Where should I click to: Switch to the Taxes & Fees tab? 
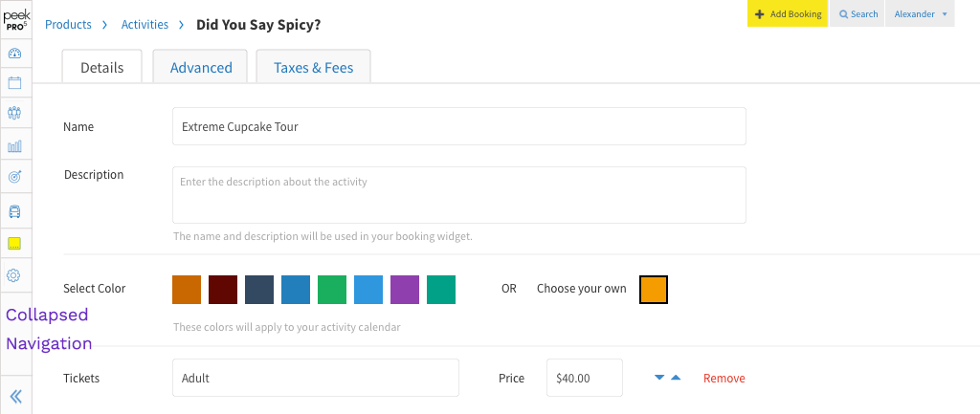pos(313,67)
